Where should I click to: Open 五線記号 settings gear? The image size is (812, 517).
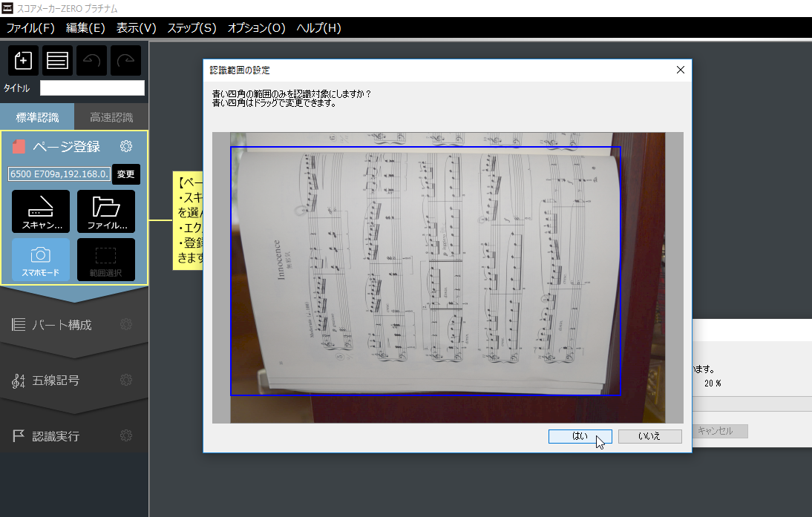(x=126, y=380)
